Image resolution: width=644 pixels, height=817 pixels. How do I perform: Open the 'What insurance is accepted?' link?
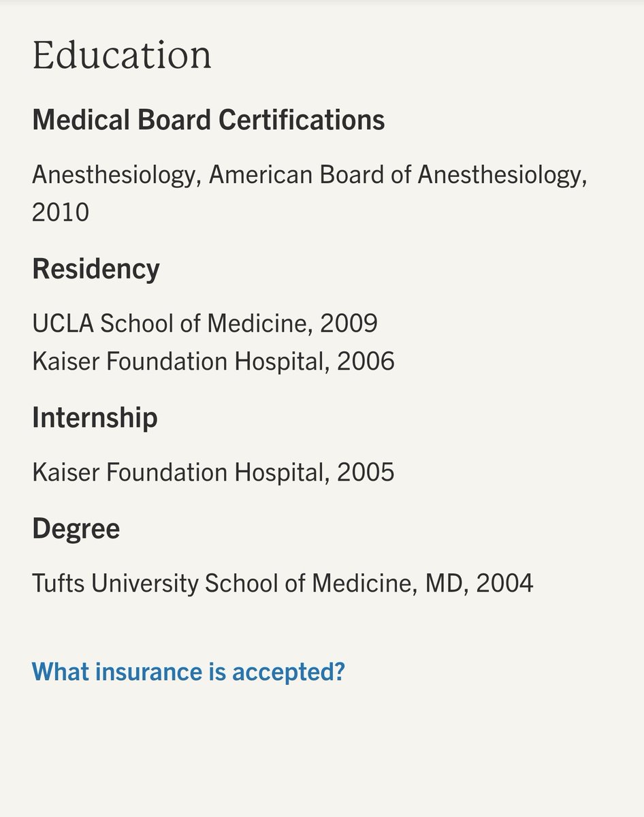coord(189,672)
